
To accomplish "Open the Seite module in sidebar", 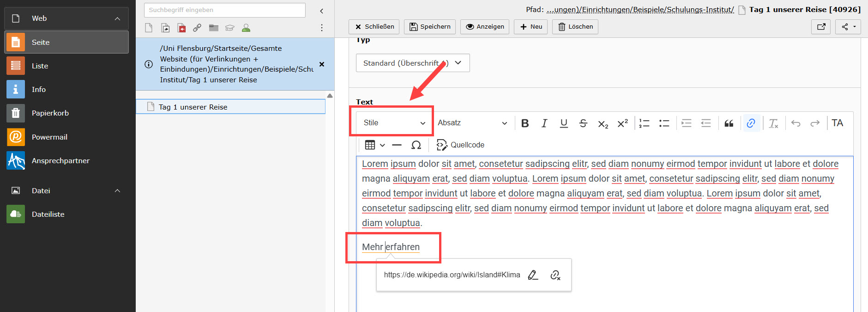I will coord(66,43).
